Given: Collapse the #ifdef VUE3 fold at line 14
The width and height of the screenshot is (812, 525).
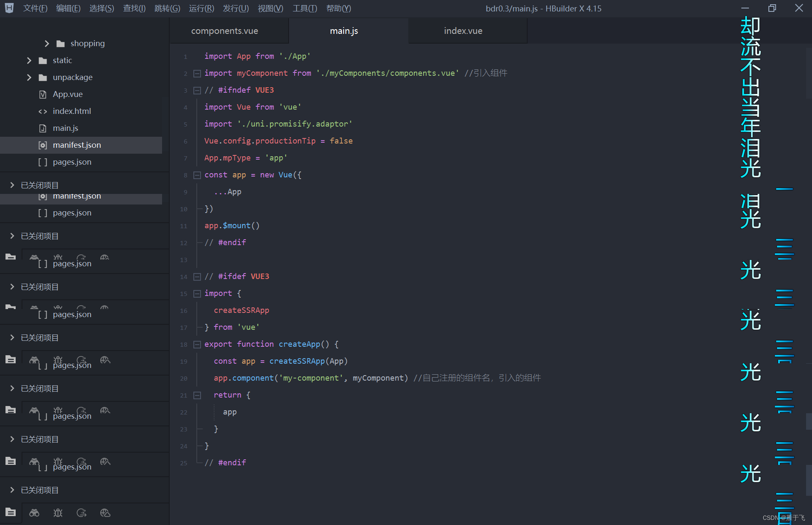Looking at the screenshot, I should point(197,277).
